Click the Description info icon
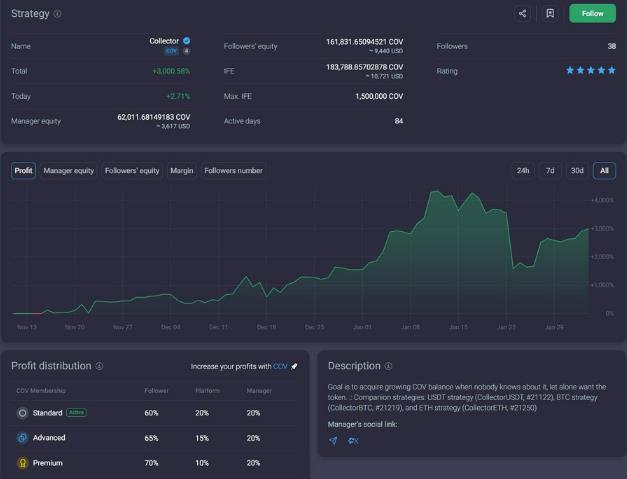This screenshot has width=627, height=479. point(388,366)
